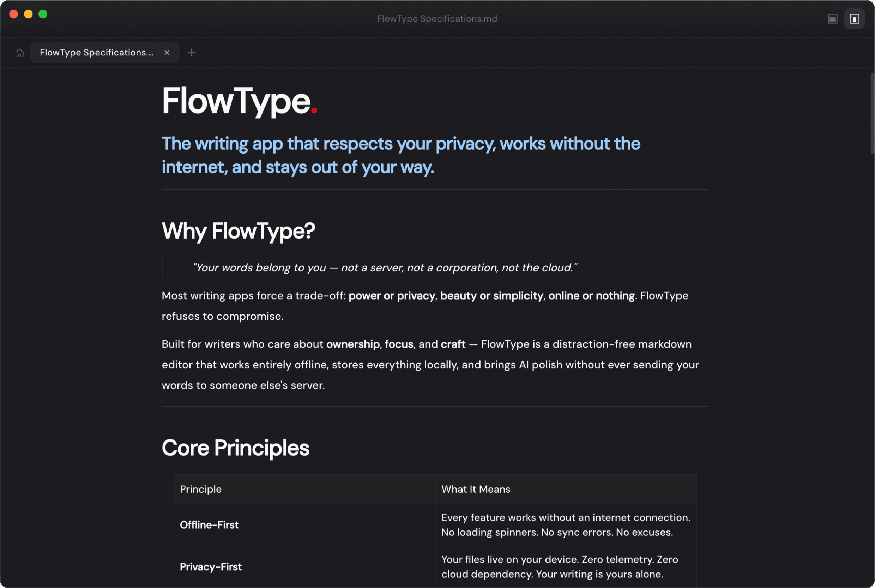Click the blockquote bar beside the quotation

pyautogui.click(x=163, y=268)
